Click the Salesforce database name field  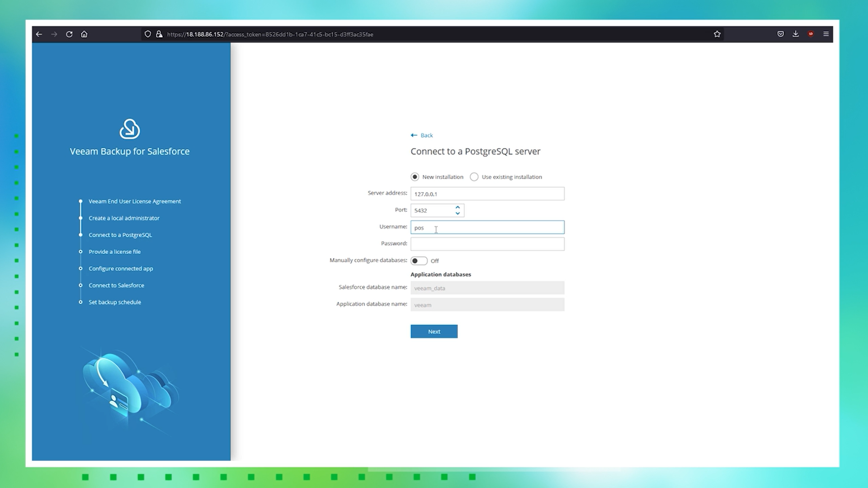point(487,288)
